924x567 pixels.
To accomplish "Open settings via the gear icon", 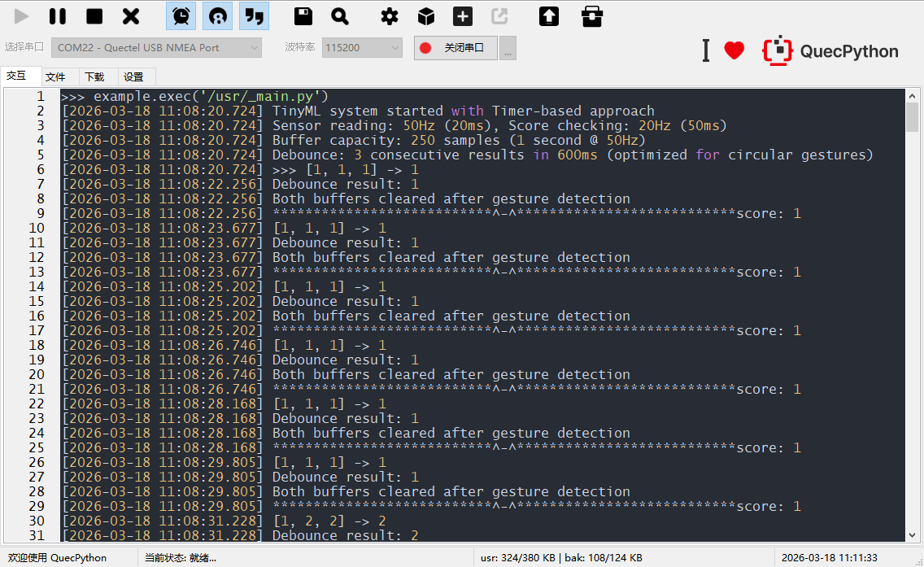I will point(390,16).
